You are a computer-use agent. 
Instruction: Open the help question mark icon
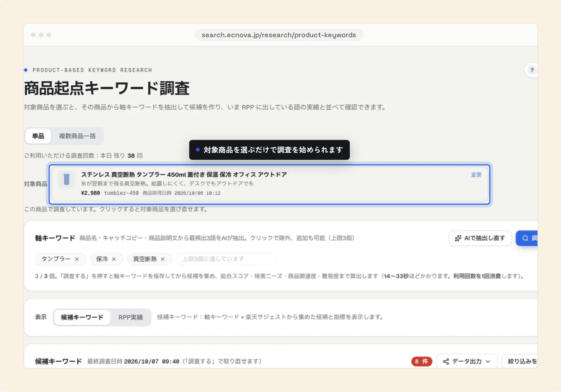(532, 70)
